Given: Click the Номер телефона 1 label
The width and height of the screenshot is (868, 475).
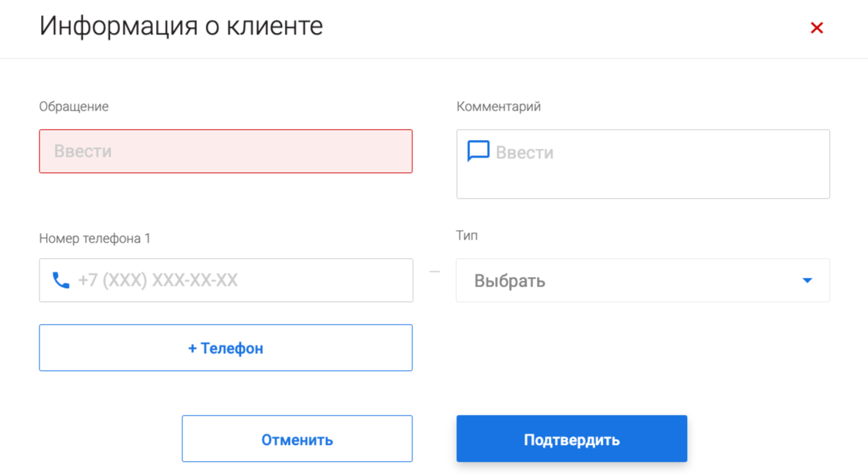Looking at the screenshot, I should pyautogui.click(x=94, y=238).
